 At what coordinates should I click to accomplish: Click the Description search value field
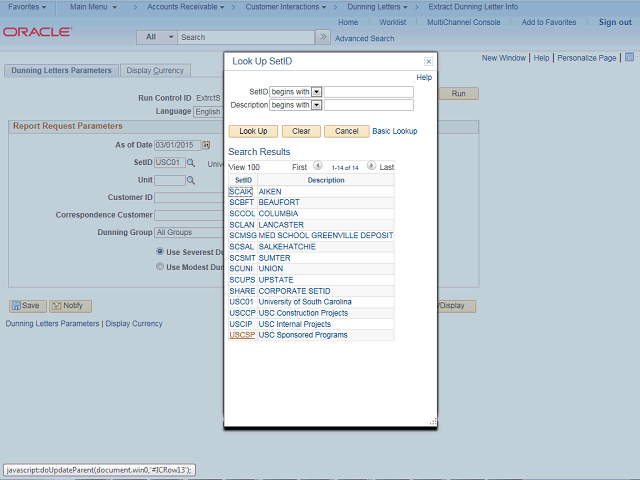click(x=369, y=105)
